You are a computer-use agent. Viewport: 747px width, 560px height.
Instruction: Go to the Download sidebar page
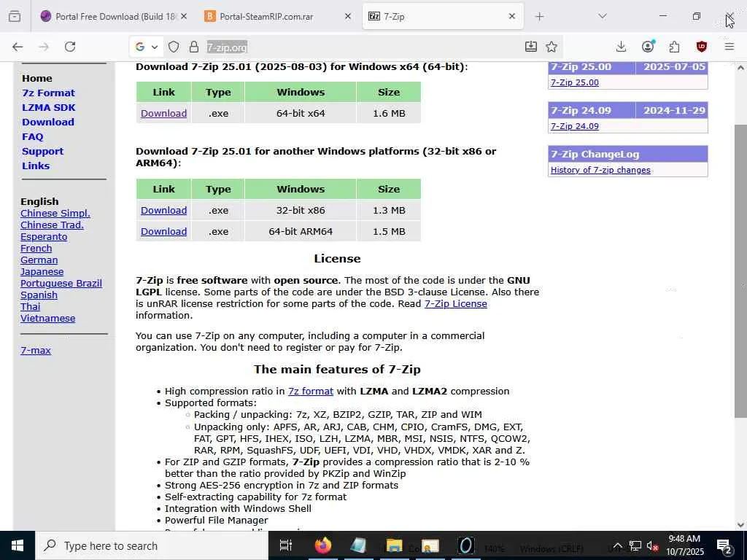pyautogui.click(x=48, y=122)
